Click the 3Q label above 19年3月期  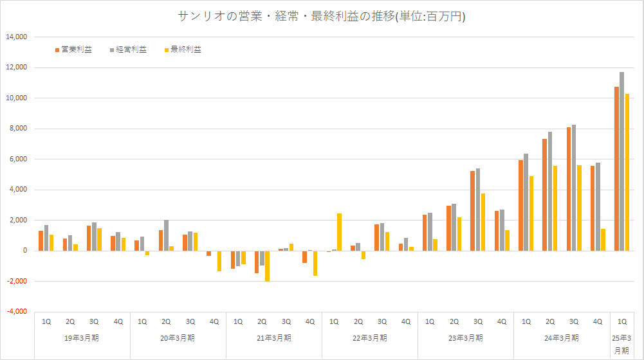[94, 322]
